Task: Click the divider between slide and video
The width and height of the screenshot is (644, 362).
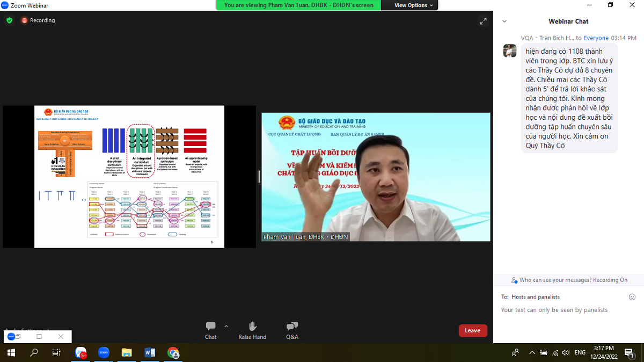Action: (x=259, y=177)
